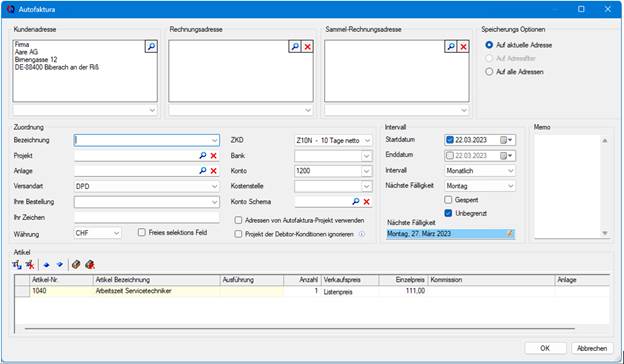Open the Versandart dropdown showing DPD

tap(214, 186)
